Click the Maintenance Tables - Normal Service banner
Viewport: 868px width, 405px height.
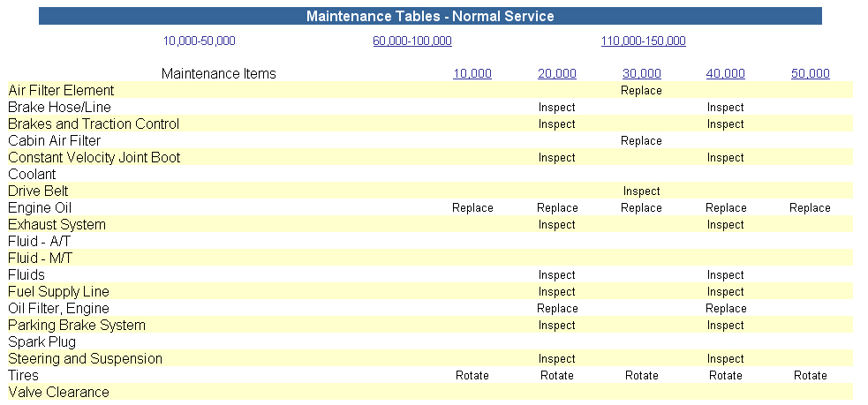coord(430,16)
